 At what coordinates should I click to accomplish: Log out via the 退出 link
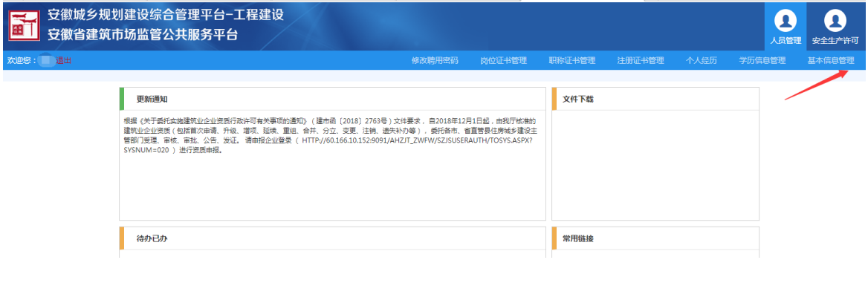(64, 60)
